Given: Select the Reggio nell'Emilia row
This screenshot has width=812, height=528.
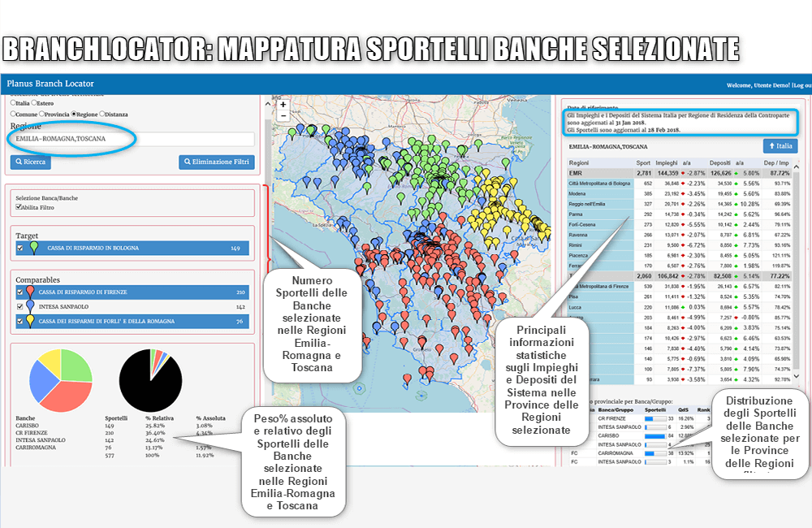Looking at the screenshot, I should pos(680,204).
